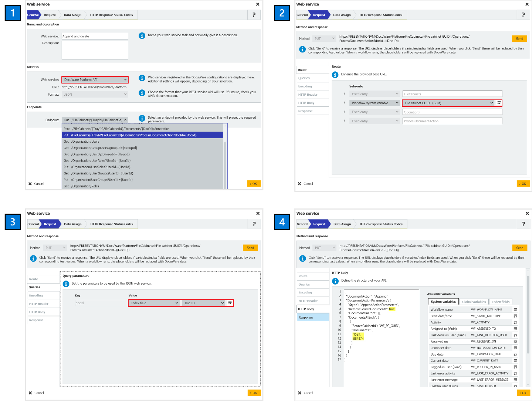Image resolution: width=532 pixels, height=401 pixels.
Task: Open the Doc ID index field dropdown
Action: [204, 303]
